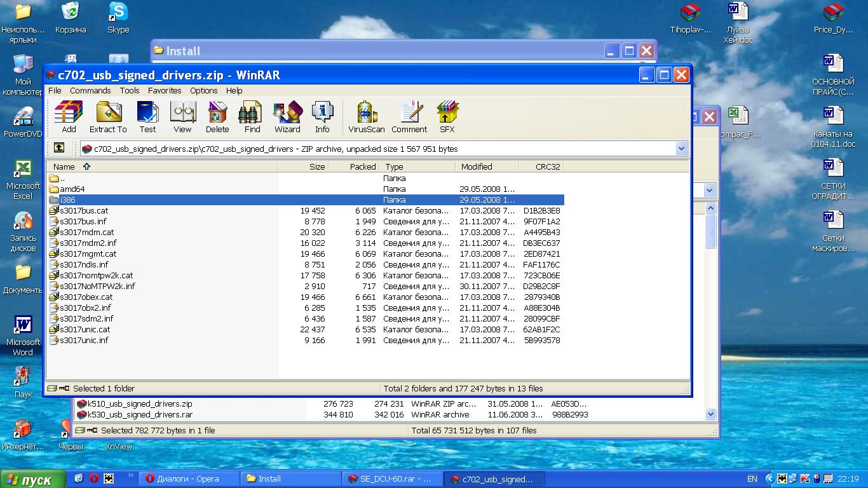Image resolution: width=868 pixels, height=488 pixels.
Task: Switch to SE_DCU-60.rar taskbar button
Action: tap(392, 479)
